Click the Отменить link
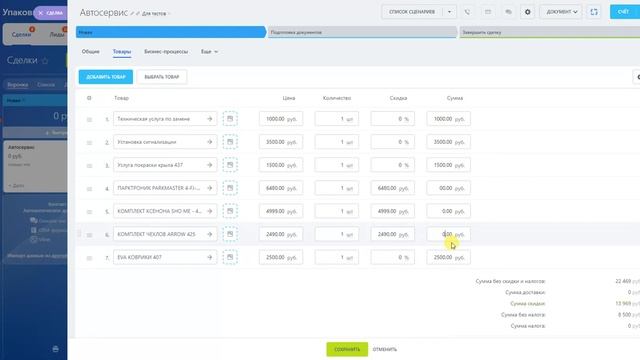Screen dimensions: 640x360 pyautogui.click(x=384, y=349)
